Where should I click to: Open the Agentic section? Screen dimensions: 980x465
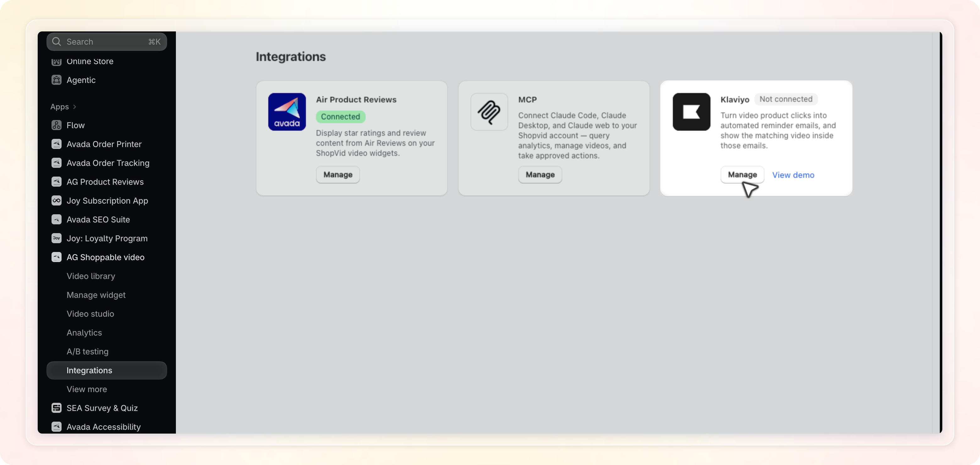coord(81,80)
